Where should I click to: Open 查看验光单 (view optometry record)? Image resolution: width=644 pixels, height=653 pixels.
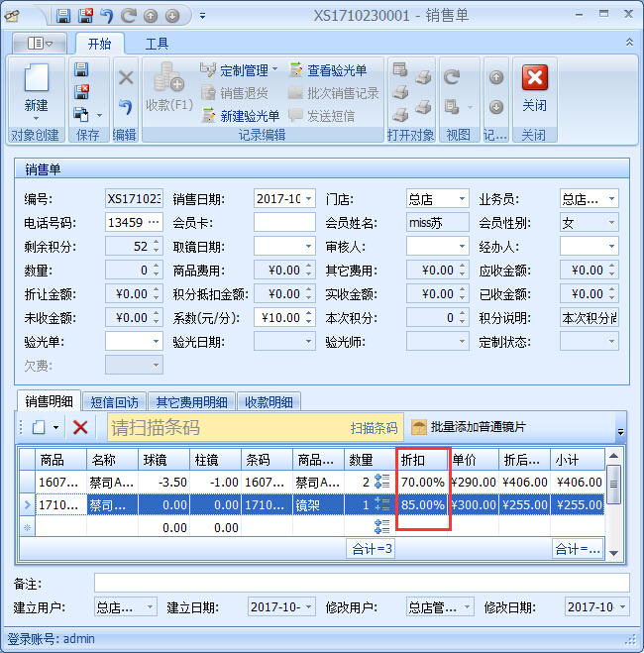point(328,70)
